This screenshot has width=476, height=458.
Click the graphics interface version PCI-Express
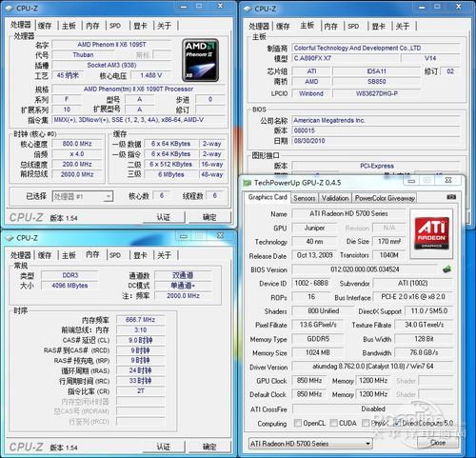376,166
